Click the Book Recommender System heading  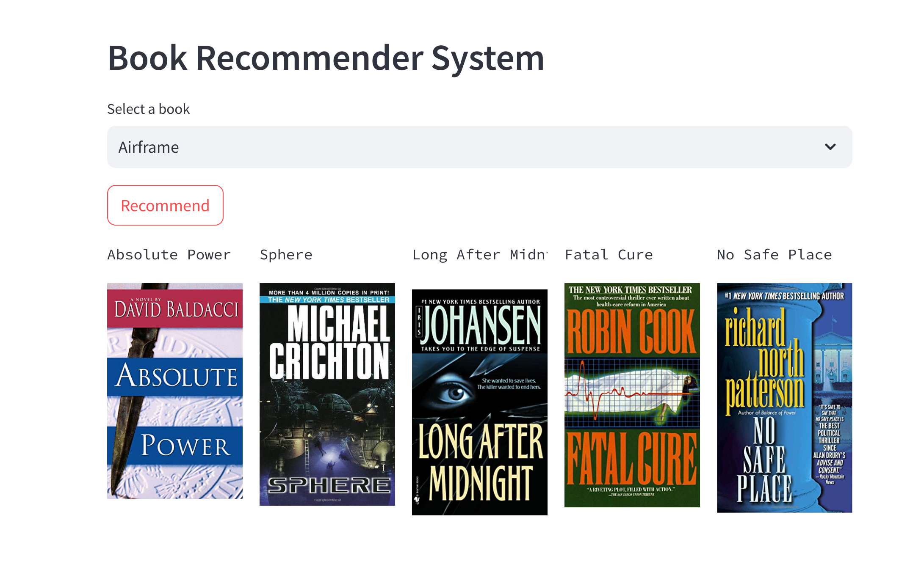pyautogui.click(x=326, y=58)
